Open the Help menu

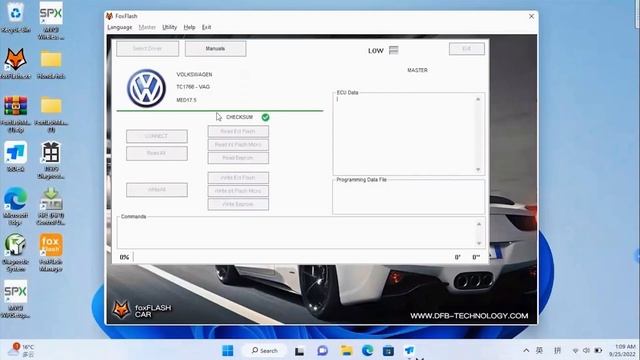pyautogui.click(x=189, y=27)
